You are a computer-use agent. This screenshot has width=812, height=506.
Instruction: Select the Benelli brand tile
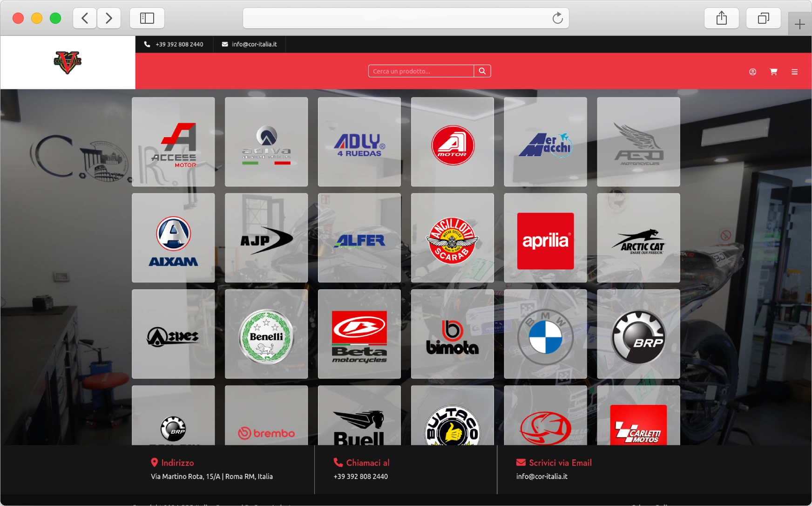tap(266, 334)
